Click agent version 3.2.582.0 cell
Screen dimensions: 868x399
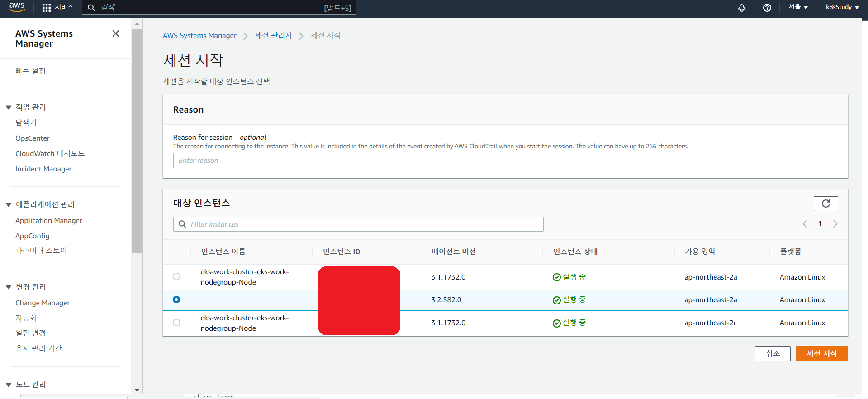pyautogui.click(x=446, y=300)
